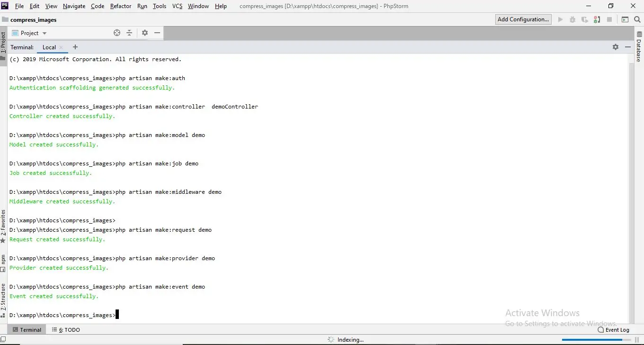Hide the Project panel with minus icon

[x=157, y=33]
